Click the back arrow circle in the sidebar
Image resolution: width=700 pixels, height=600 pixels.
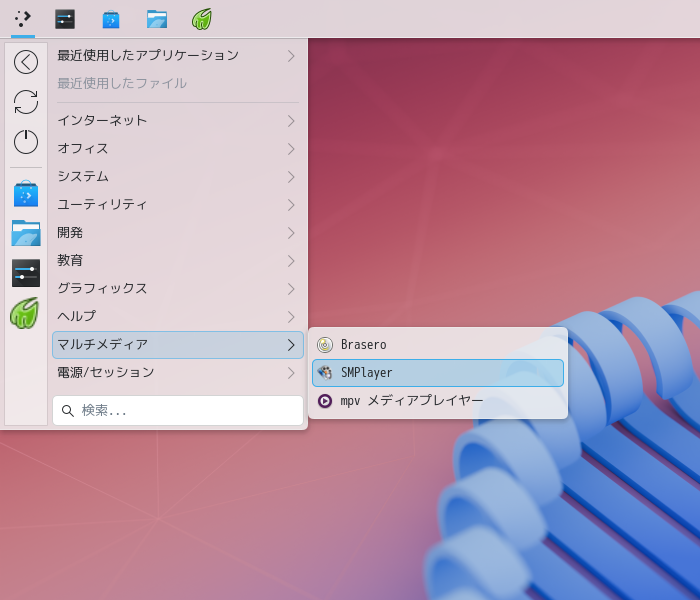[26, 62]
